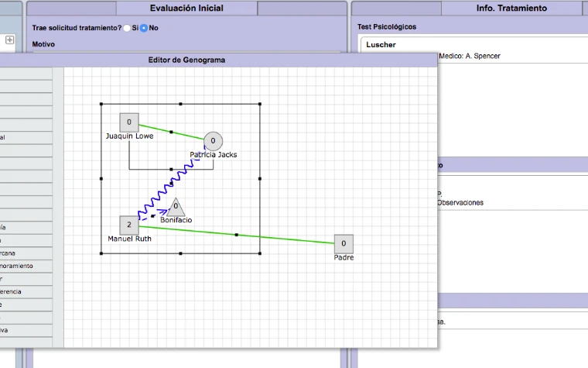Select No for solicitud tratamiento
The height and width of the screenshot is (368, 588).
tap(144, 28)
